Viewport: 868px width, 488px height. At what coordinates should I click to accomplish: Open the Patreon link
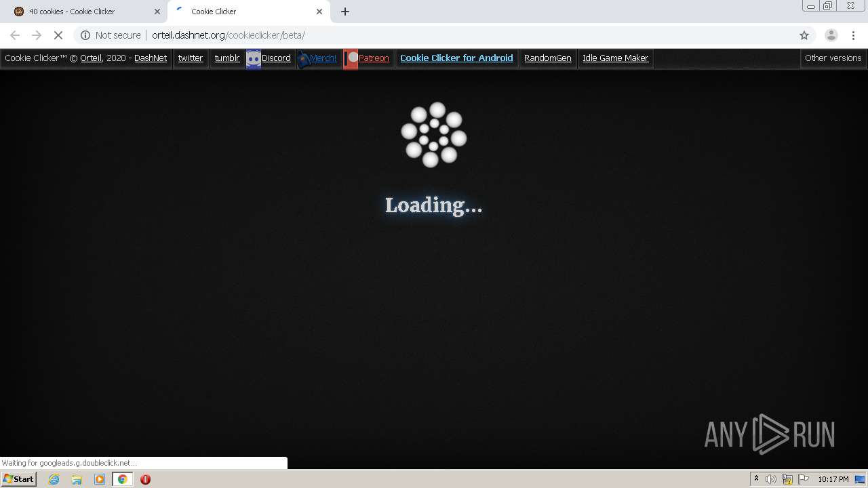tap(374, 58)
